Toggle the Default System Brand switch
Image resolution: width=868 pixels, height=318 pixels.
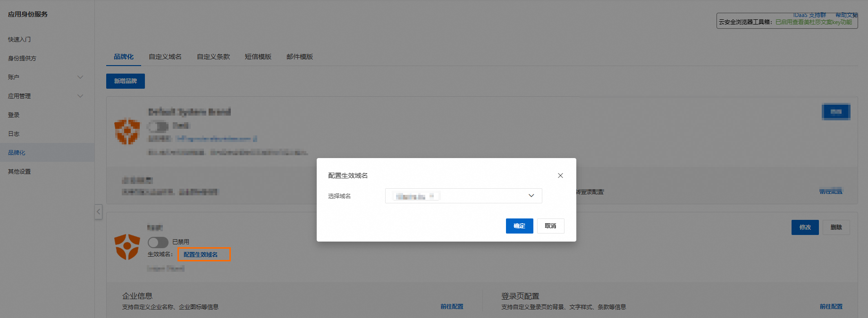[158, 126]
